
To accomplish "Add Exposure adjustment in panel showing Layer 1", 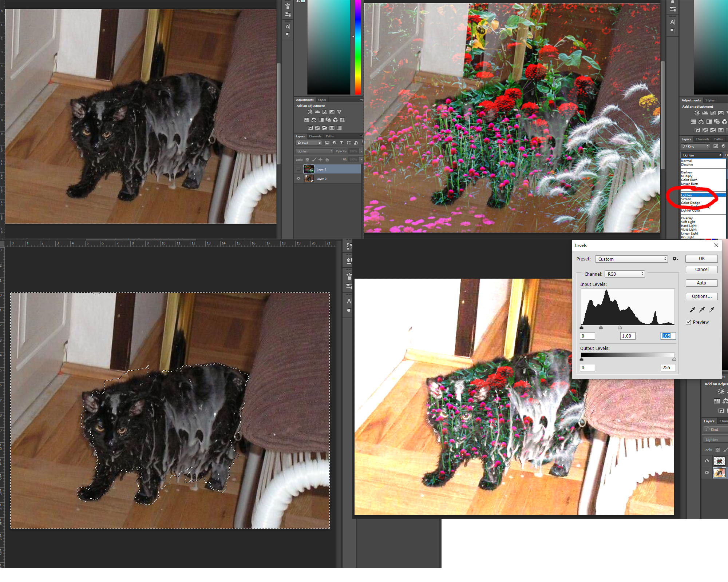I will 332,112.
